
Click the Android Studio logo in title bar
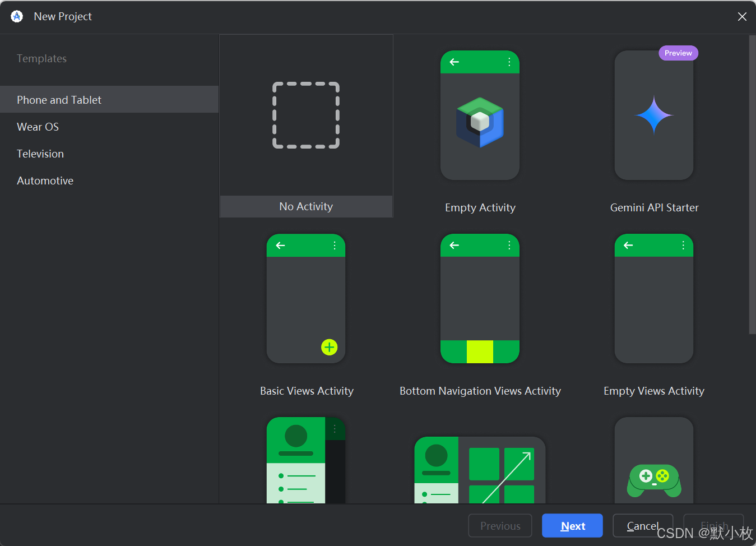[17, 16]
